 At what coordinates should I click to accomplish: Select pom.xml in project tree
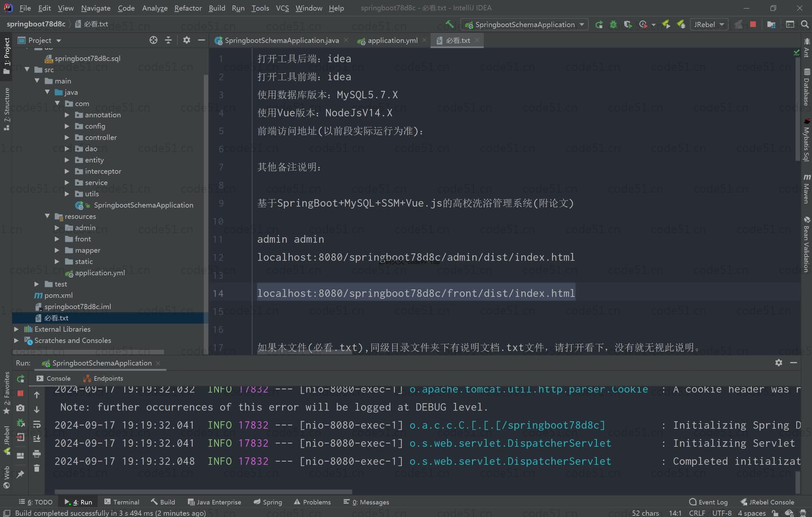[58, 295]
